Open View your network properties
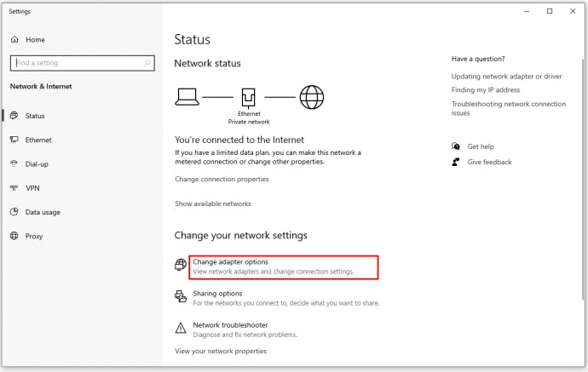 coord(221,351)
